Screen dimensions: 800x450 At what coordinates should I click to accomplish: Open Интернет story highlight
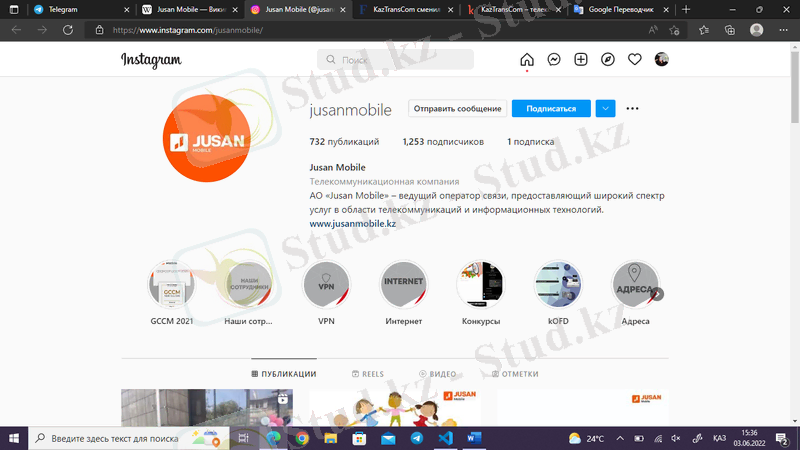pos(403,284)
